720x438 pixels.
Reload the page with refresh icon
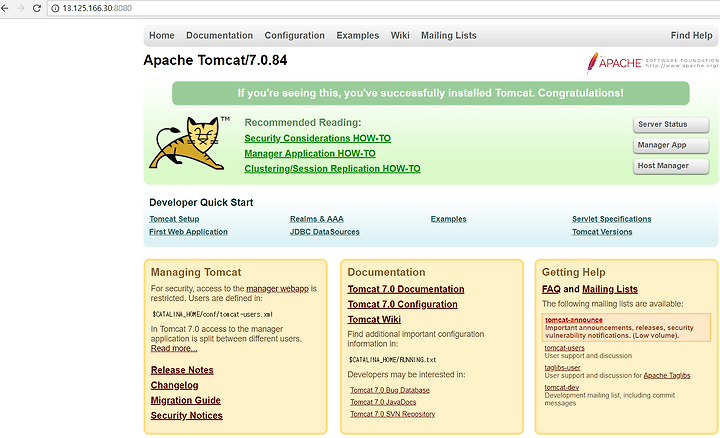click(x=37, y=8)
